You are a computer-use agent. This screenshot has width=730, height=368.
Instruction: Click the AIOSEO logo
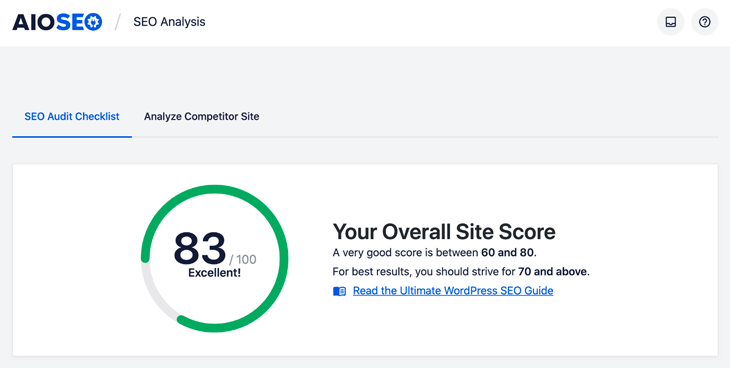(x=57, y=22)
